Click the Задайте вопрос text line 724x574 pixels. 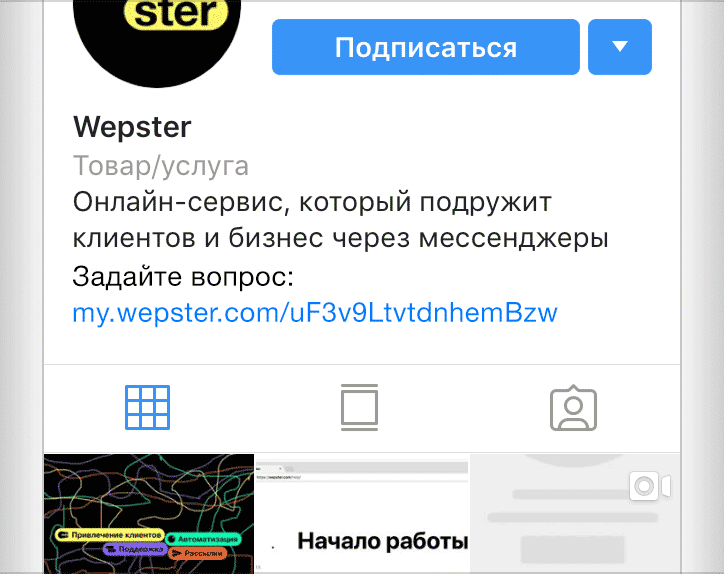(x=183, y=277)
